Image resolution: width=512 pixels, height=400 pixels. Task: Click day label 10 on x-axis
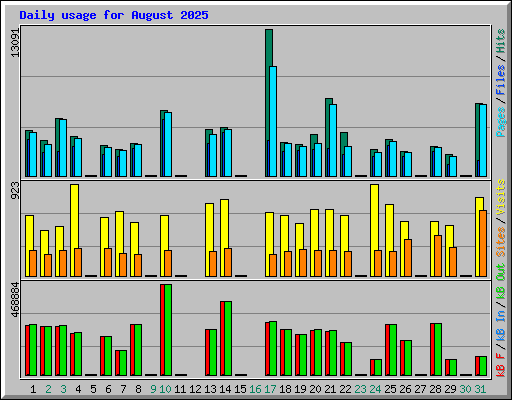tap(165, 389)
